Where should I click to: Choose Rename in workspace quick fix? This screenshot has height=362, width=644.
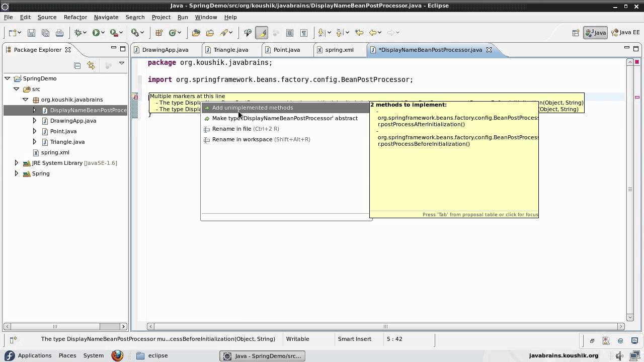(286, 139)
